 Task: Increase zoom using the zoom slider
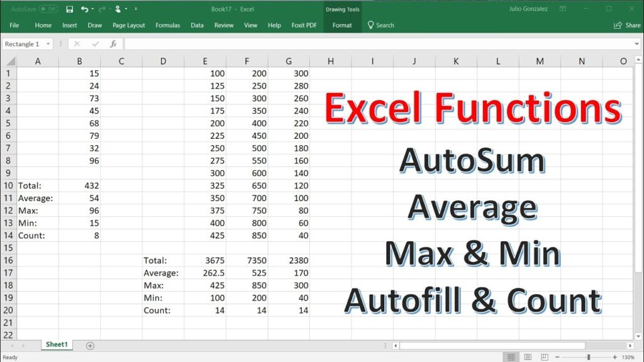tap(614, 357)
